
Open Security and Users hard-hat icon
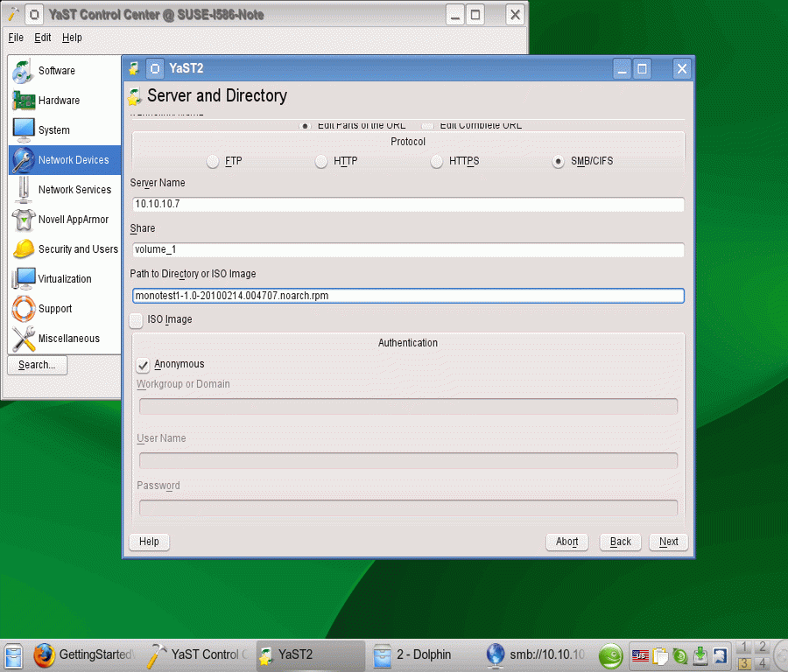23,249
